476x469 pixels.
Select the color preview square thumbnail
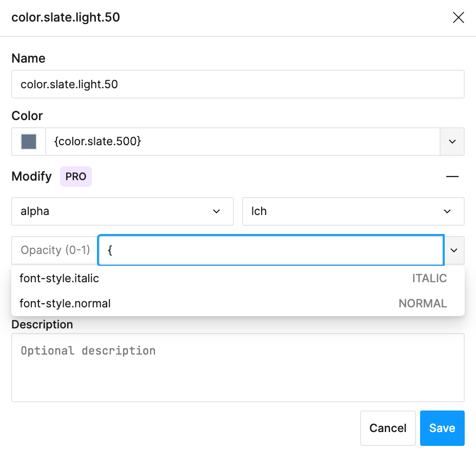[28, 142]
